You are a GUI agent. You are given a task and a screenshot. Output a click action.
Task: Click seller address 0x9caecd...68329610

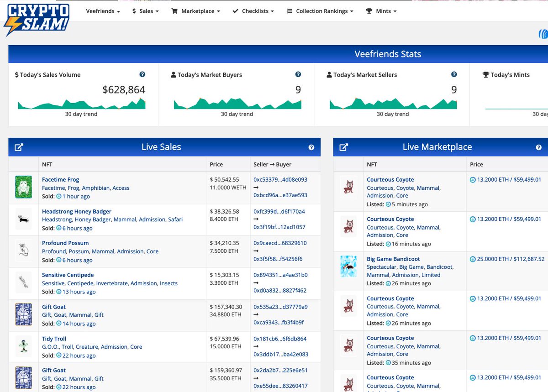pos(280,243)
